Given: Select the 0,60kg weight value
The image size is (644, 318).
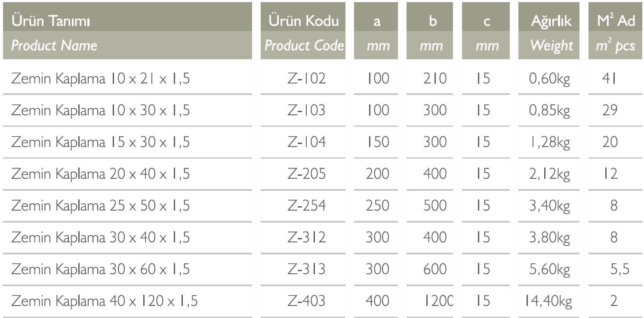Looking at the screenshot, I should [x=549, y=79].
